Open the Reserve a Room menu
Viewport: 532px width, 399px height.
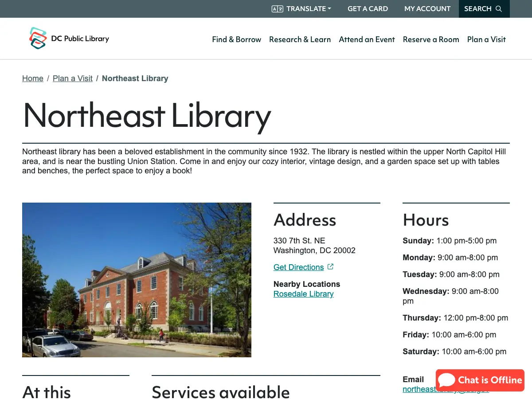point(431,39)
